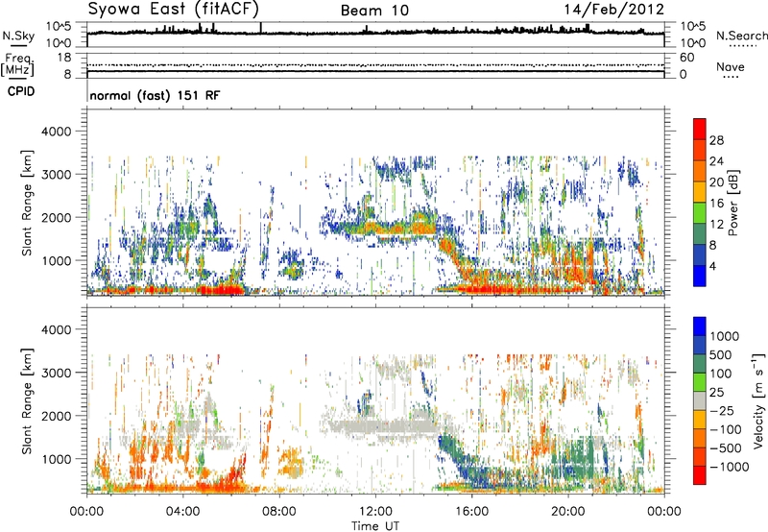This screenshot has height=532, width=768.
Task: Click the '12' label on Power colorbar
Action: pyautogui.click(x=716, y=224)
